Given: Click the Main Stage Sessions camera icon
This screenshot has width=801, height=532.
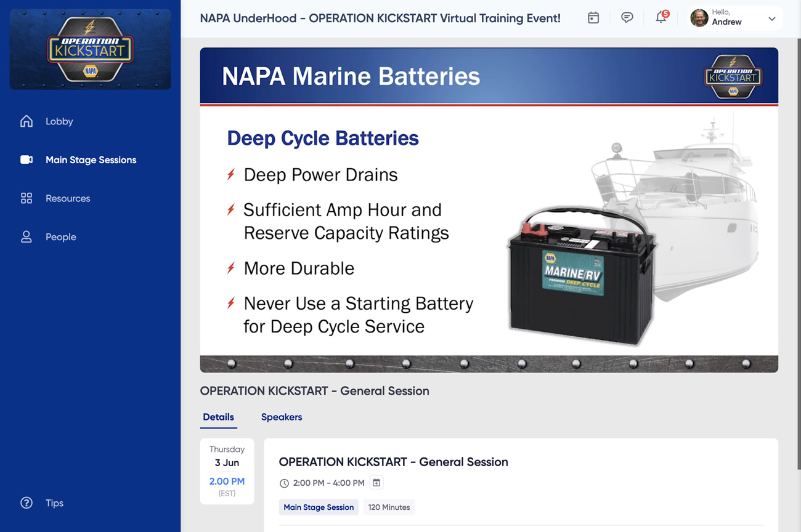Looking at the screenshot, I should (x=26, y=160).
